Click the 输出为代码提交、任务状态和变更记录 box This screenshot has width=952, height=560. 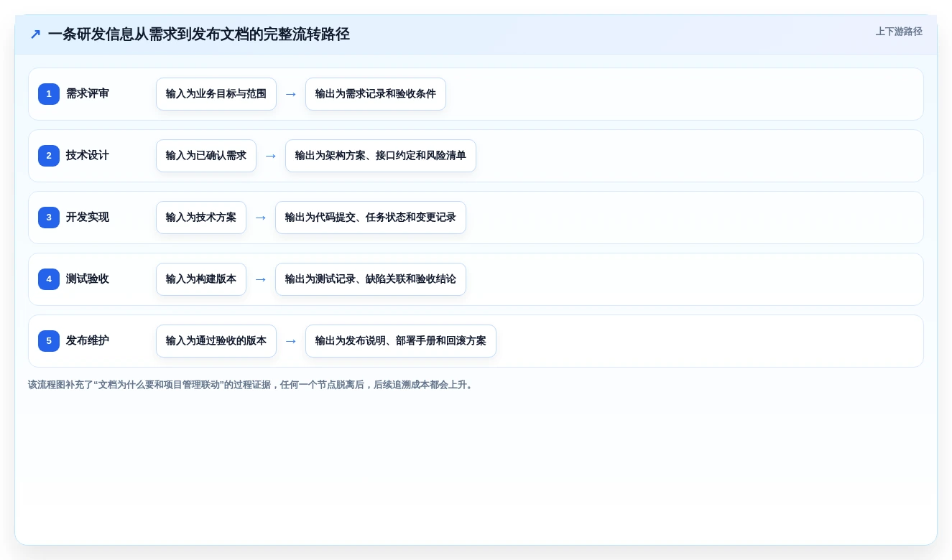pyautogui.click(x=371, y=218)
